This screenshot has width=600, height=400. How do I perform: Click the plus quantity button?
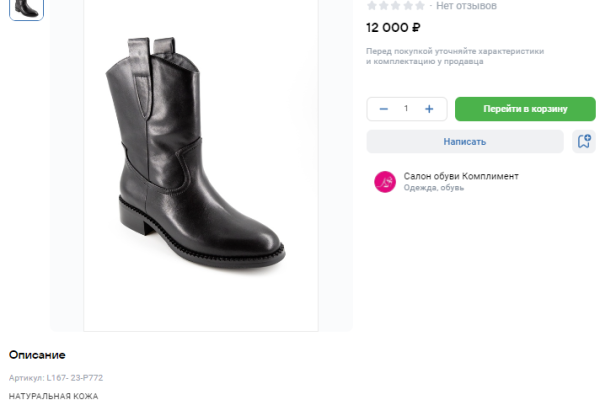coord(429,109)
